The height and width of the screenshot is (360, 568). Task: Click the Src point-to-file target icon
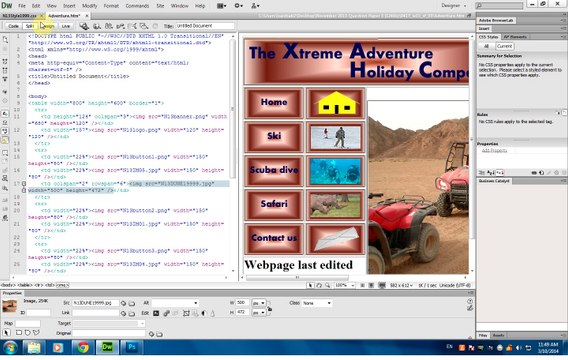coord(123,303)
